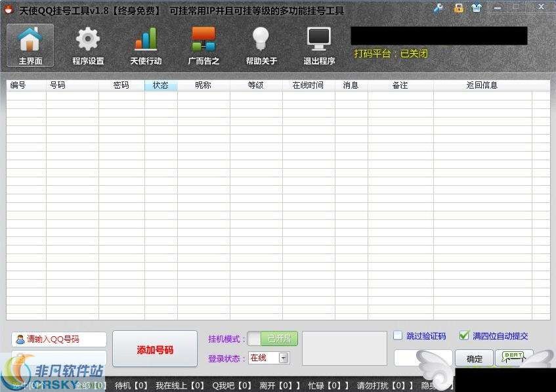Click the app logo in title bar
Screen dimensions: 556x392
pyautogui.click(x=9, y=9)
